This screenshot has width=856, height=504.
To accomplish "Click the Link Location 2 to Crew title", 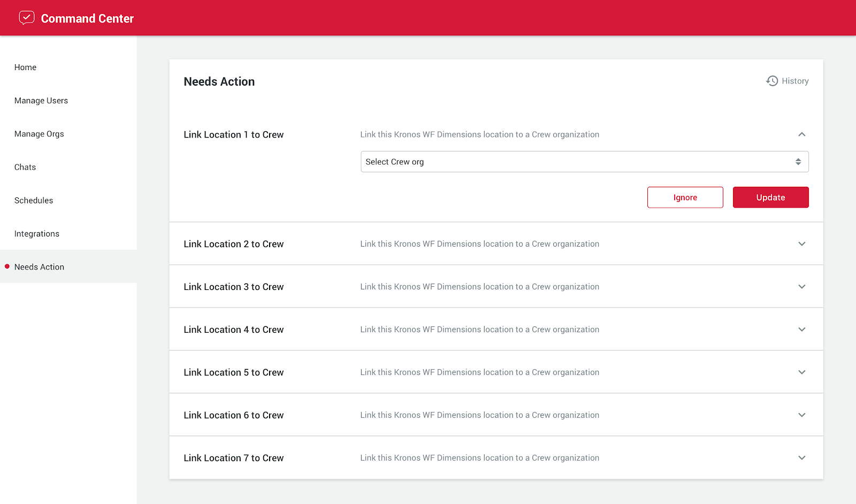I will (x=234, y=244).
